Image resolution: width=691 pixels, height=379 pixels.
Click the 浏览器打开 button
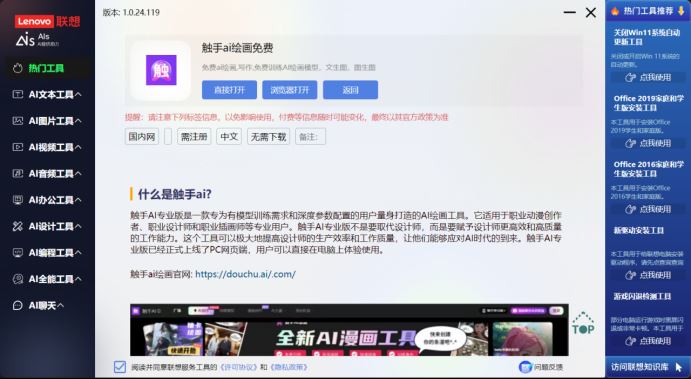tap(290, 90)
